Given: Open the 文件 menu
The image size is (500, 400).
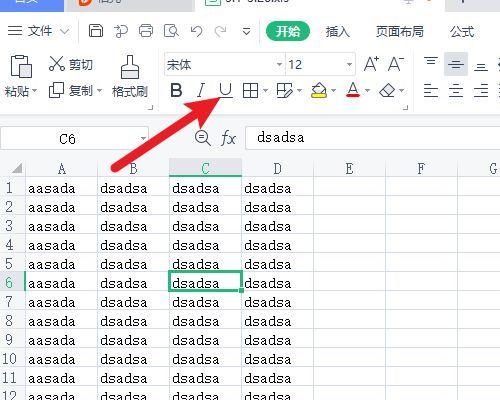Looking at the screenshot, I should [x=39, y=31].
